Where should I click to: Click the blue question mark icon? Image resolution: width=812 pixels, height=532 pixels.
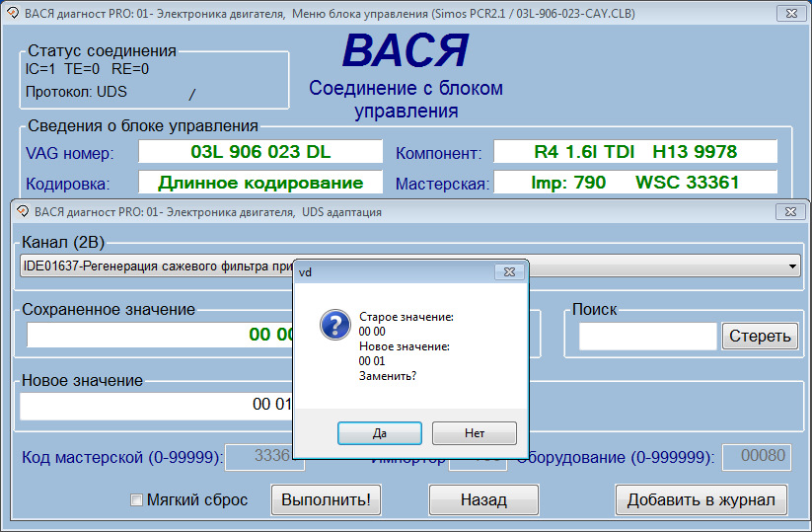coord(335,325)
